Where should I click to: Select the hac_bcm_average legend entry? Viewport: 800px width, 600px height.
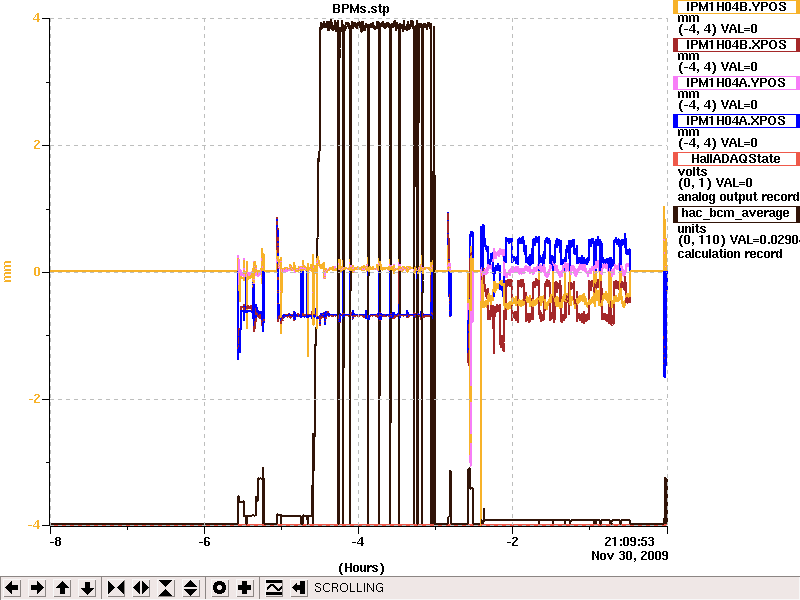[x=736, y=213]
